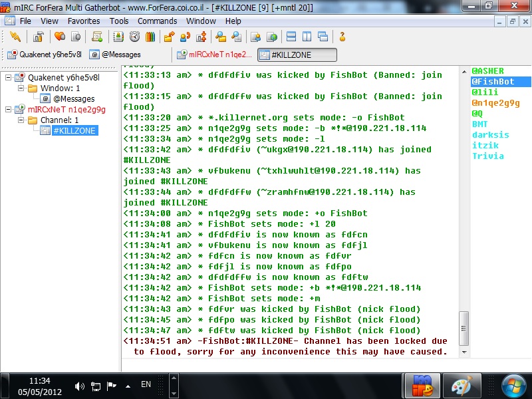
Task: Click the mIRC taskbar button
Action: [421, 386]
